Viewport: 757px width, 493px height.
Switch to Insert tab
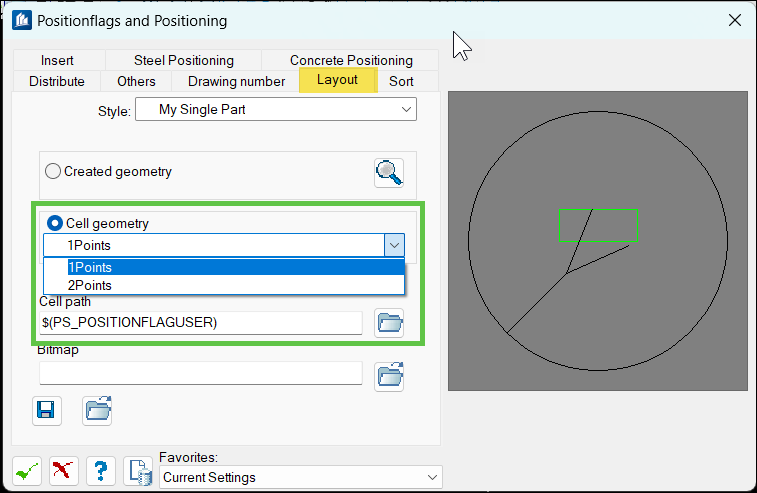(x=57, y=60)
